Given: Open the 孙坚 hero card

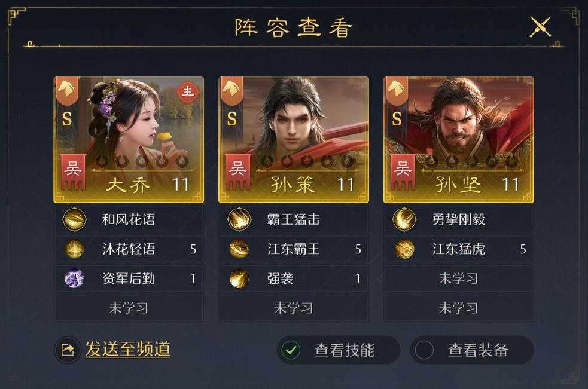Looking at the screenshot, I should coord(459,140).
